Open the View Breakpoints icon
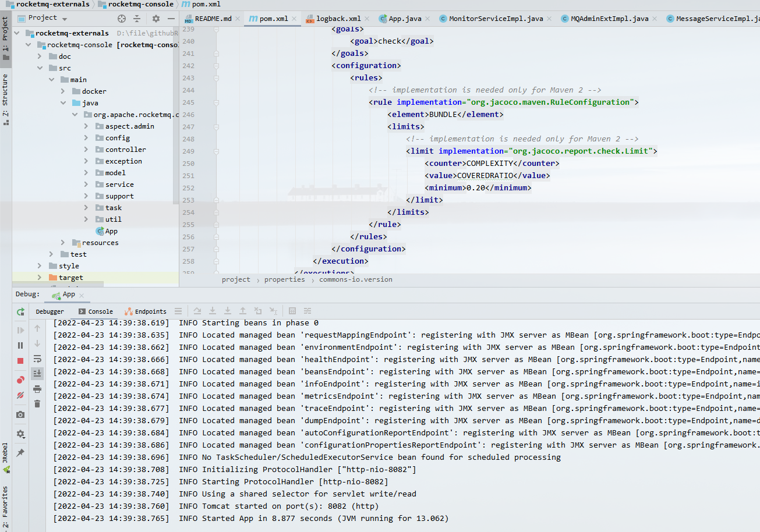 click(x=20, y=380)
